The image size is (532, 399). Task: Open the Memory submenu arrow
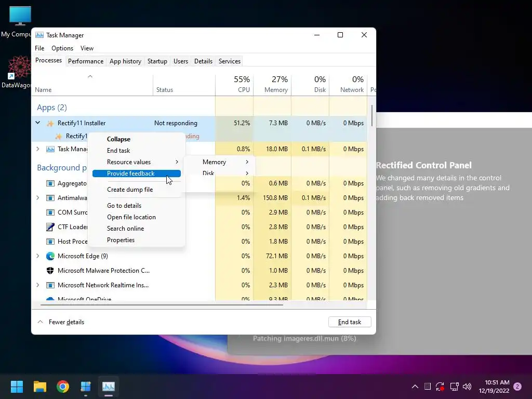pyautogui.click(x=247, y=162)
